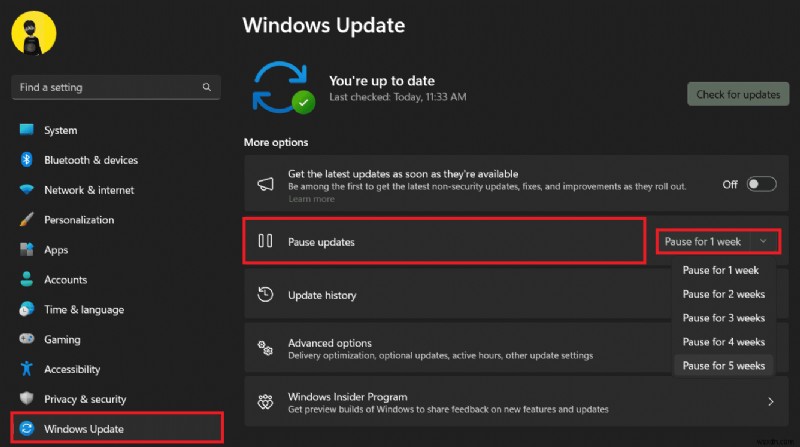Viewport: 800px width, 447px height.
Task: Click the Learn more link
Action: [x=311, y=199]
